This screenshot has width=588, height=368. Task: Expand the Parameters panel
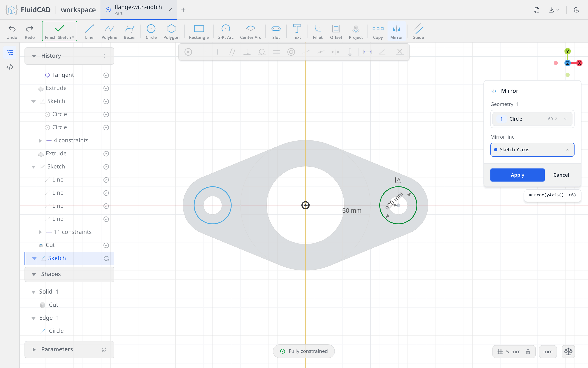click(x=34, y=350)
